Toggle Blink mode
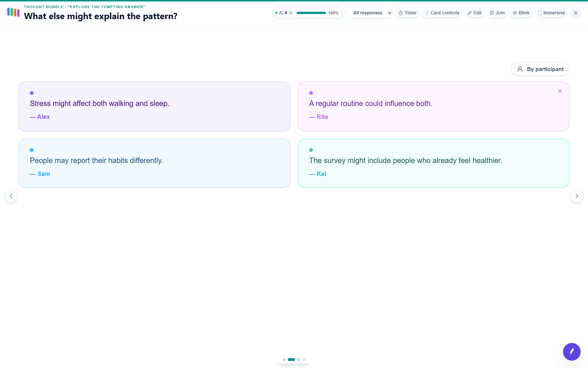Viewport: 588px width, 368px height. point(521,13)
